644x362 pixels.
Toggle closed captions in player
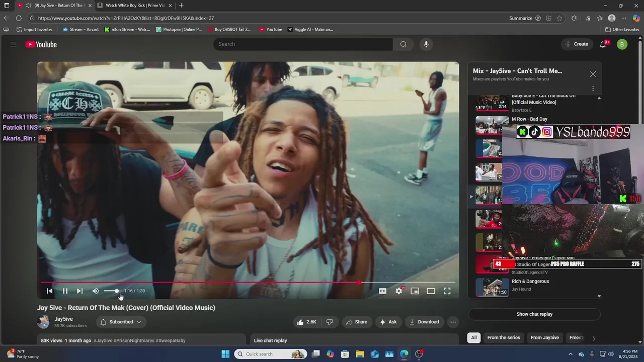(x=382, y=291)
